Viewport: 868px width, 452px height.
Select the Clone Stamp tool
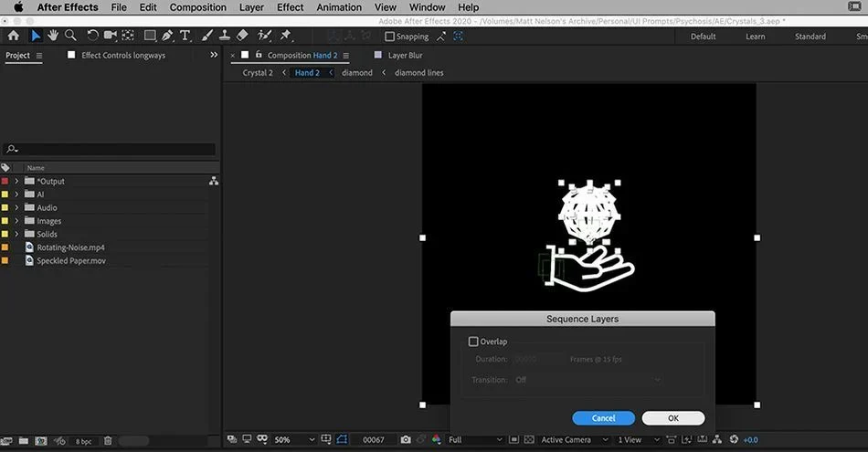[224, 36]
